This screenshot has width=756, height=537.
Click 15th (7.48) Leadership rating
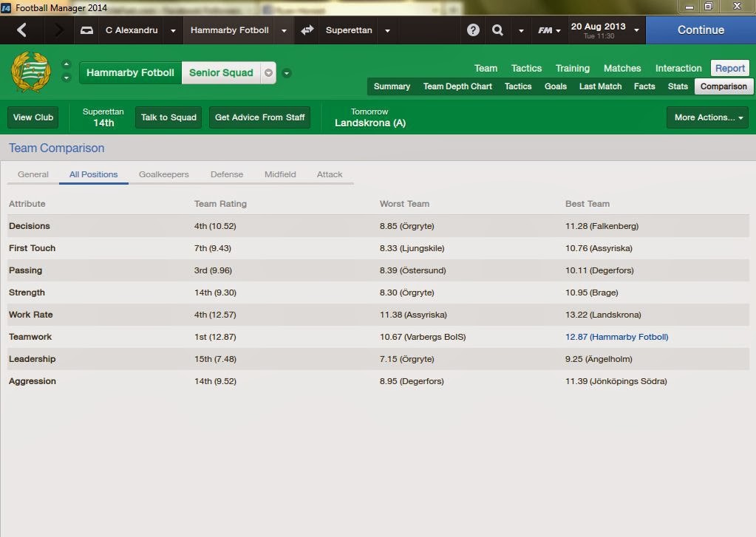click(215, 359)
